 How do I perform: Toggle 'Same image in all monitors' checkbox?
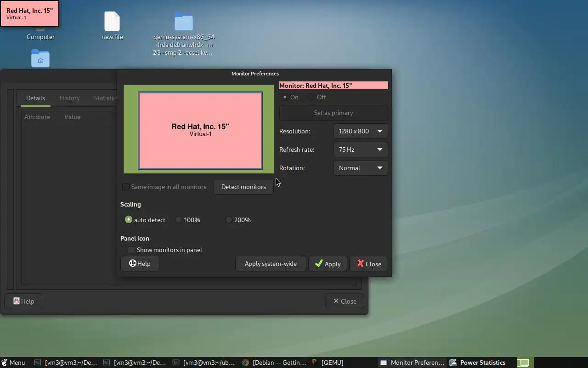[x=125, y=187]
